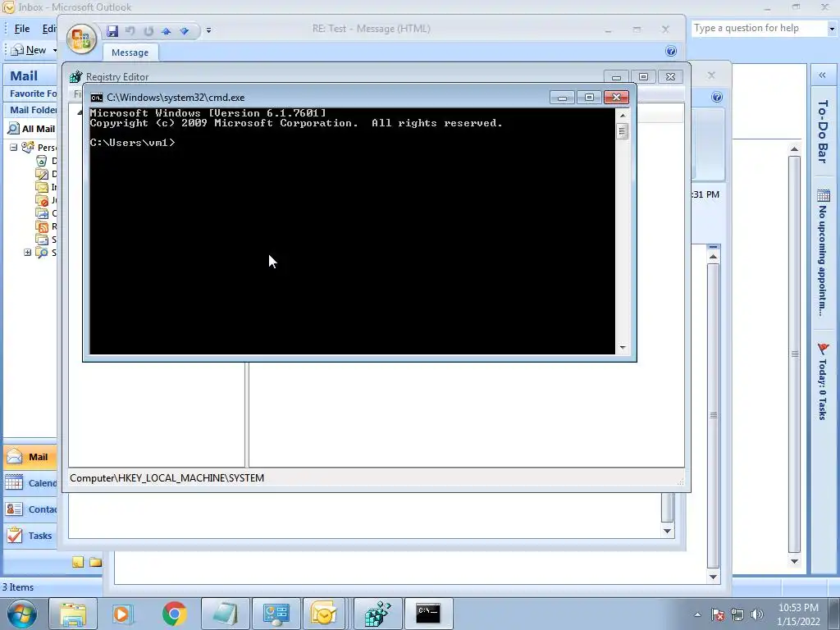840x630 pixels.
Task: Click down arrow of cmd window scrollbar
Action: coord(623,348)
